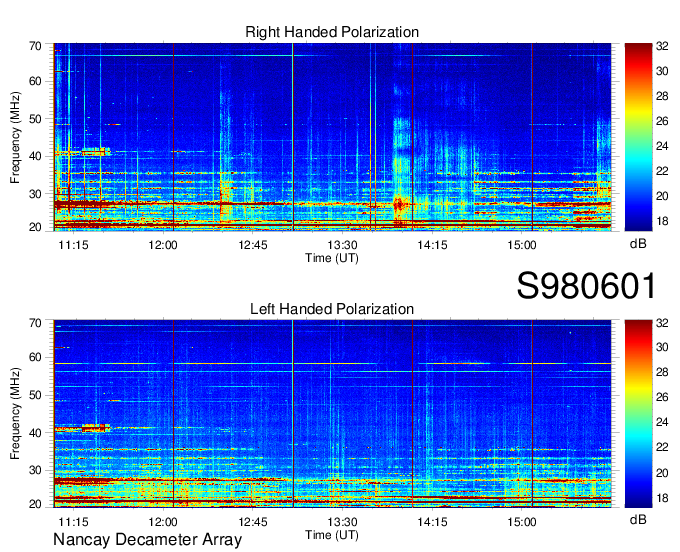Click the 50 MHz tick on Left Handed plot
680x552 pixels.
click(x=35, y=395)
